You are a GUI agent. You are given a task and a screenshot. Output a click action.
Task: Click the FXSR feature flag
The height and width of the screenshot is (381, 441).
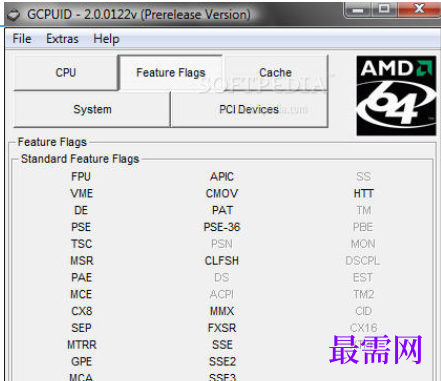[222, 328]
